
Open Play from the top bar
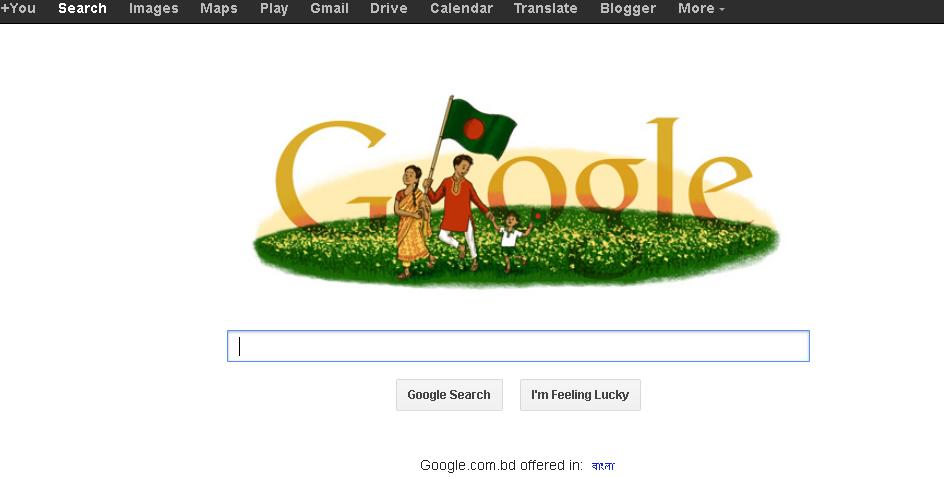pos(274,8)
